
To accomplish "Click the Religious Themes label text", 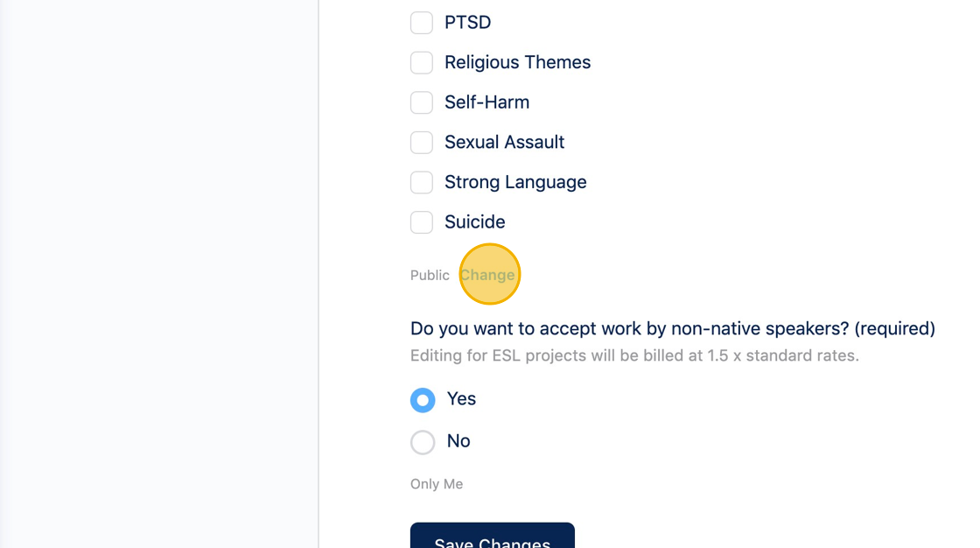I will [517, 63].
